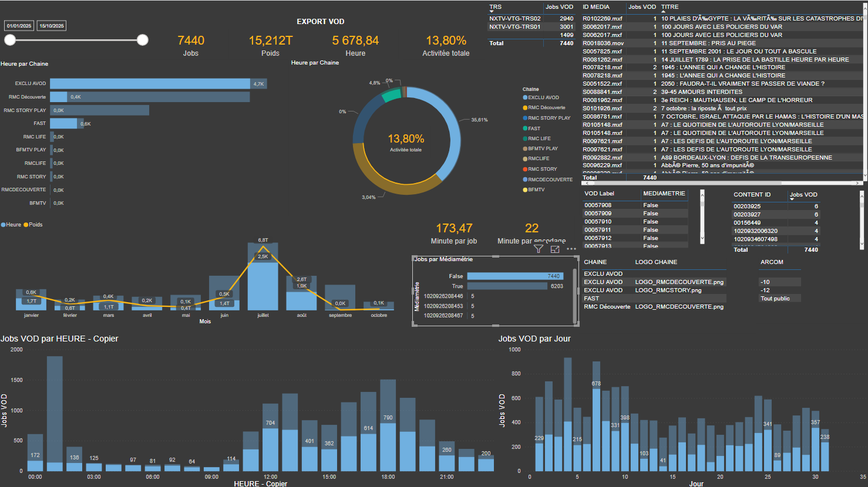Sort by the TRS column header
Viewport: 868px width, 487px height.
[x=496, y=7]
